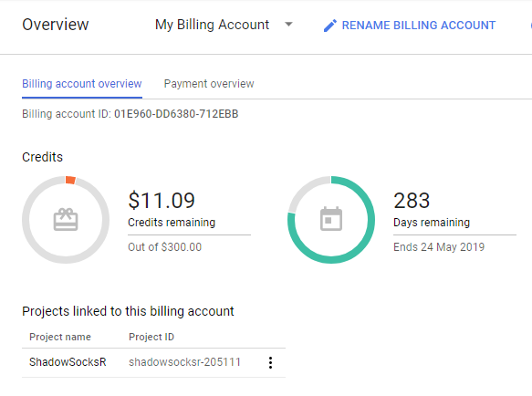This screenshot has width=532, height=396.
Task: Click RENAME BILLING ACCOUNT button
Action: (x=410, y=26)
